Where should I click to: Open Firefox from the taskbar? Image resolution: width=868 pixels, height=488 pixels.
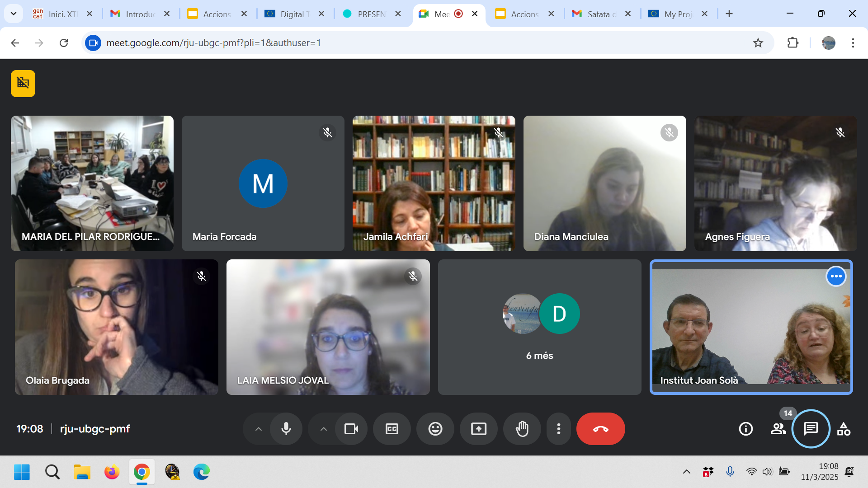112,472
